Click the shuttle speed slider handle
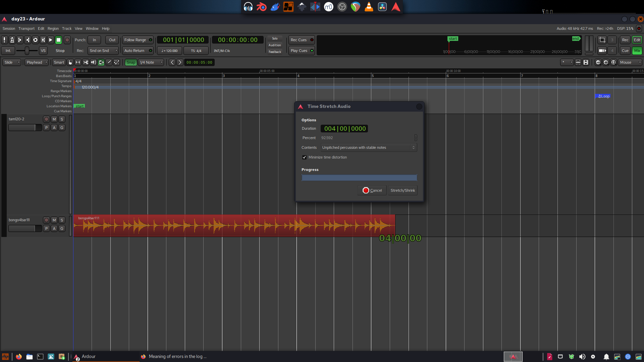Screen dimensions: 644x362 27,51
